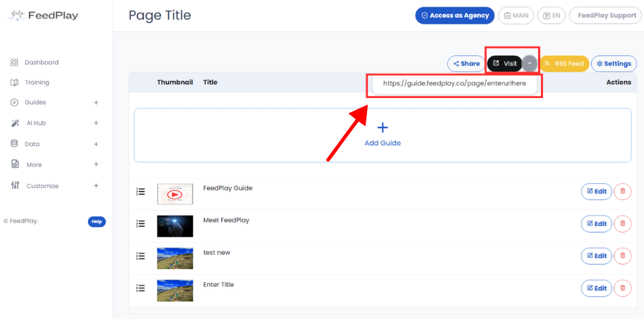Select the guide.feedplay.co page URL entry
This screenshot has width=644, height=322.
tap(454, 83)
